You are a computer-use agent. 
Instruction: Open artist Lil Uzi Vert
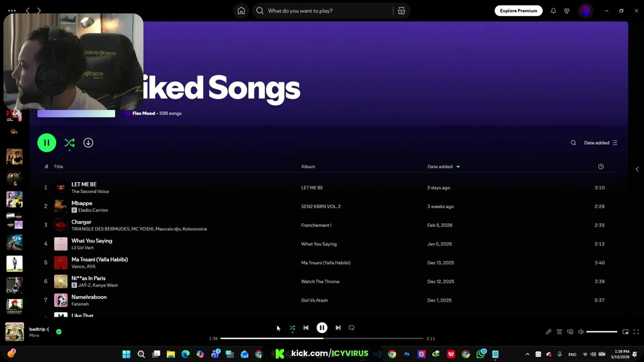[x=83, y=248]
